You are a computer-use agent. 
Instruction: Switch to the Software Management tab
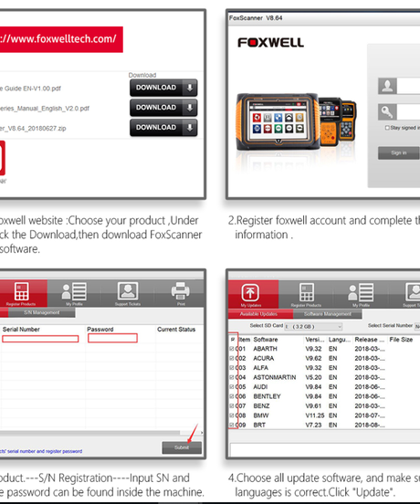click(328, 314)
